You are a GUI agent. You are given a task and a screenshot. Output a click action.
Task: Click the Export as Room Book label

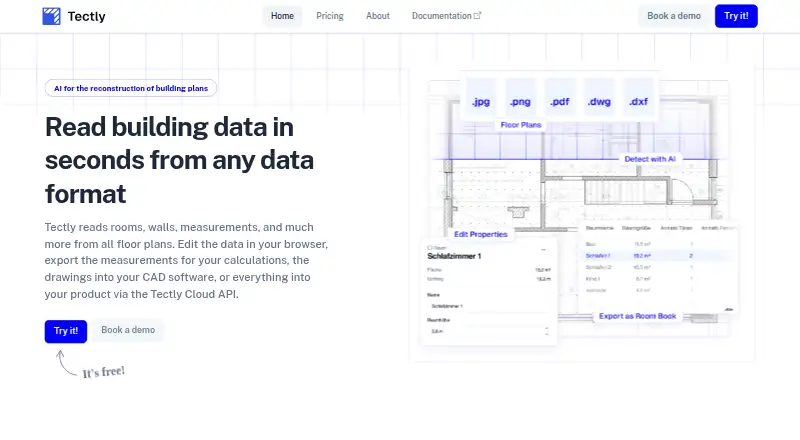(637, 316)
